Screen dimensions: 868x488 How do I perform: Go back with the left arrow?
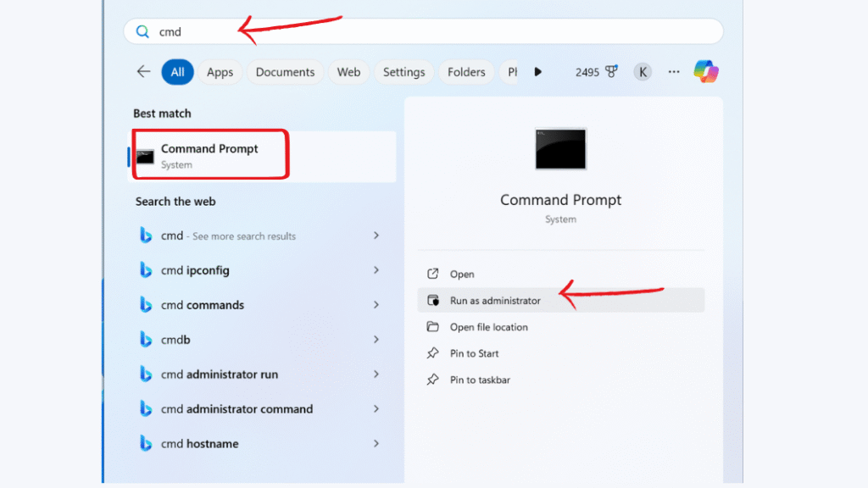(x=143, y=71)
